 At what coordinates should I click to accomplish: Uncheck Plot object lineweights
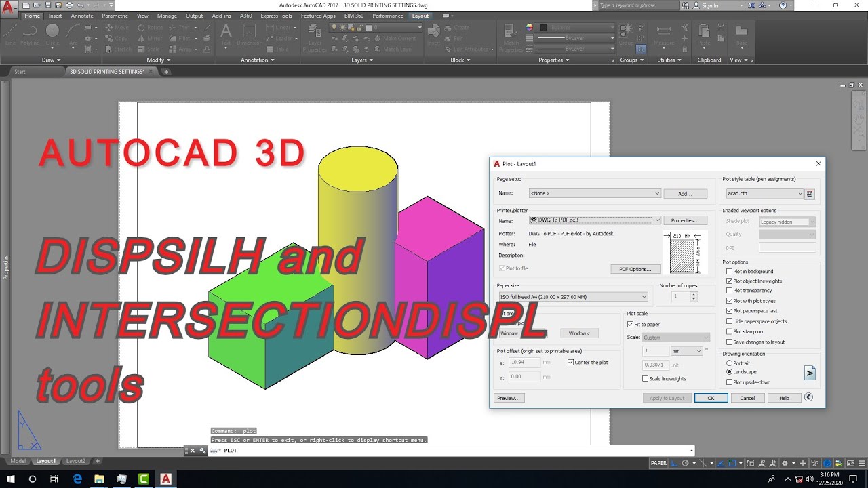coord(730,281)
